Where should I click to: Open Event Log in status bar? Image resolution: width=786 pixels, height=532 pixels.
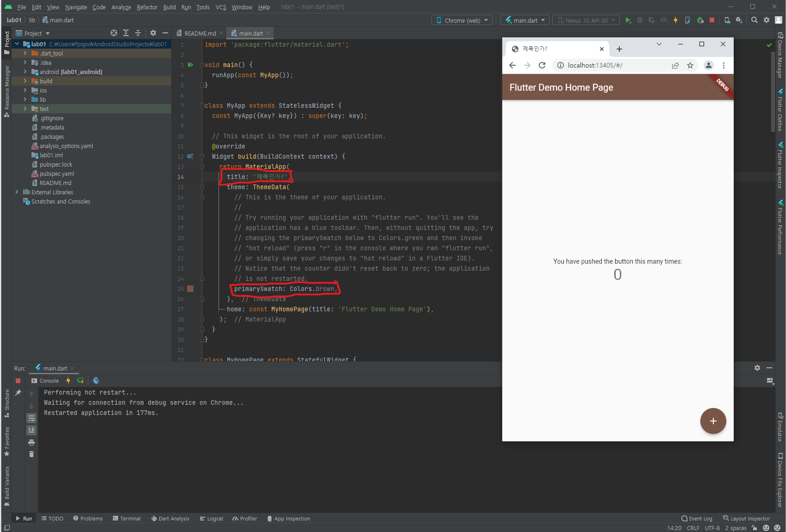(697, 519)
